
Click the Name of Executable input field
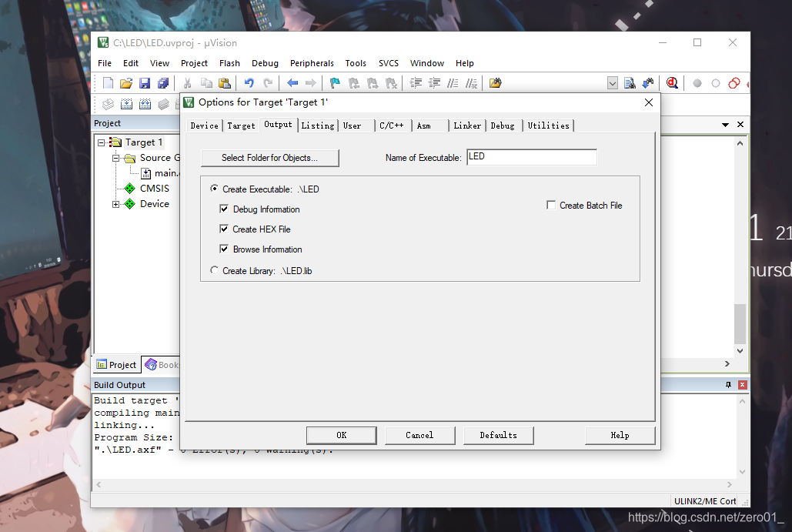tap(532, 157)
